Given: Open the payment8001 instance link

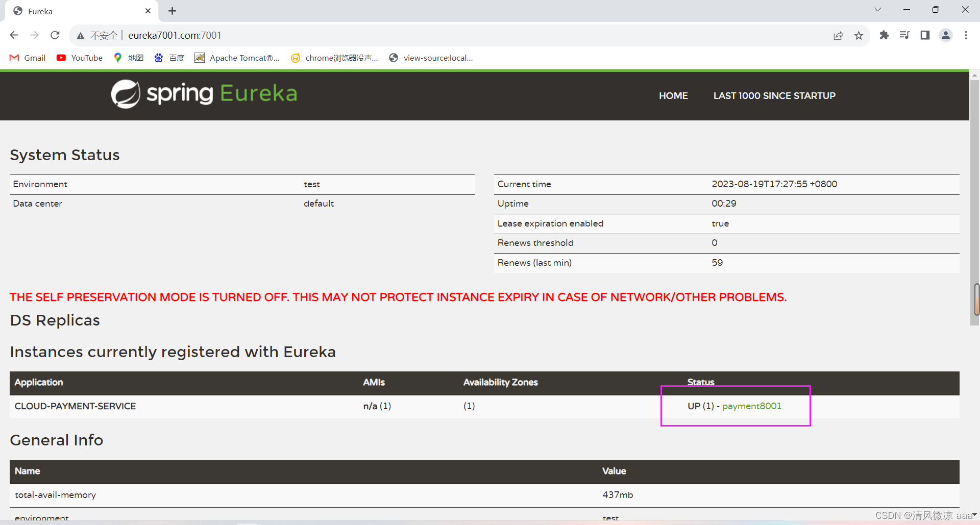Looking at the screenshot, I should [752, 406].
